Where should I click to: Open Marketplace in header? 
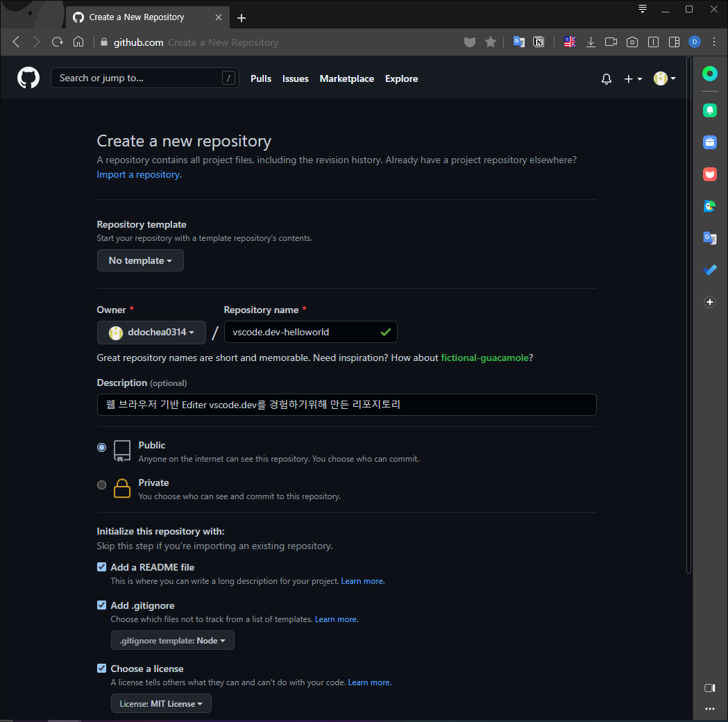[347, 78]
